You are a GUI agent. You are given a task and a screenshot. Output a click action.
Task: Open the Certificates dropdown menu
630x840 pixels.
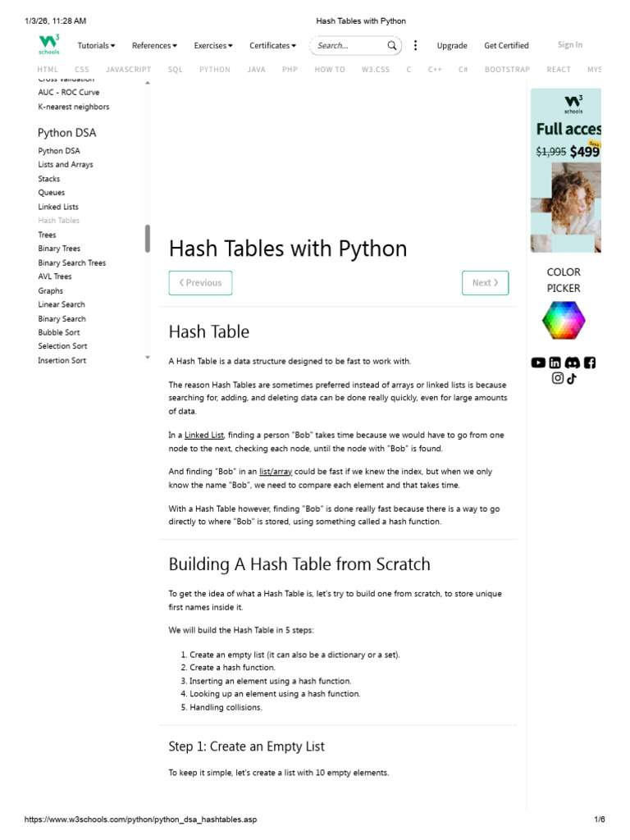coord(274,46)
